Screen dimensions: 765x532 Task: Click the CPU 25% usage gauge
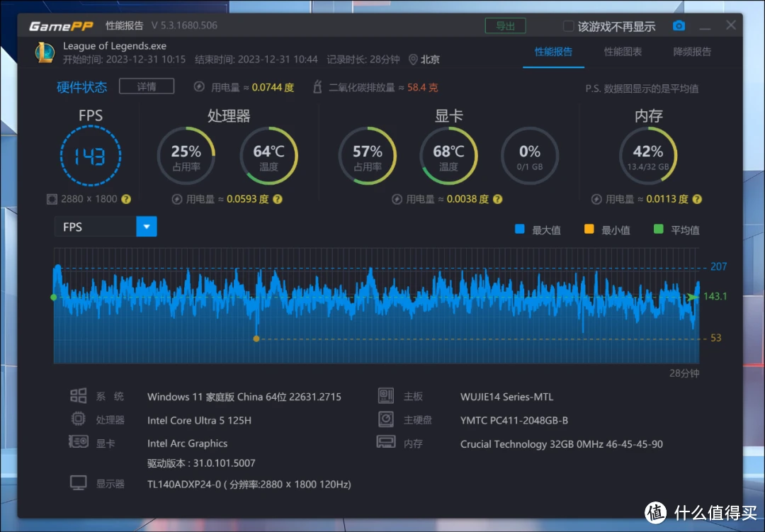point(186,156)
